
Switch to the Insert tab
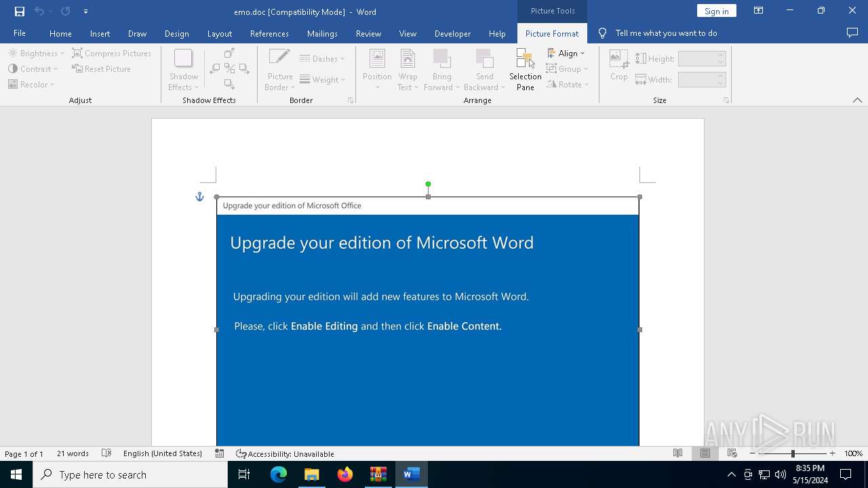pos(100,33)
